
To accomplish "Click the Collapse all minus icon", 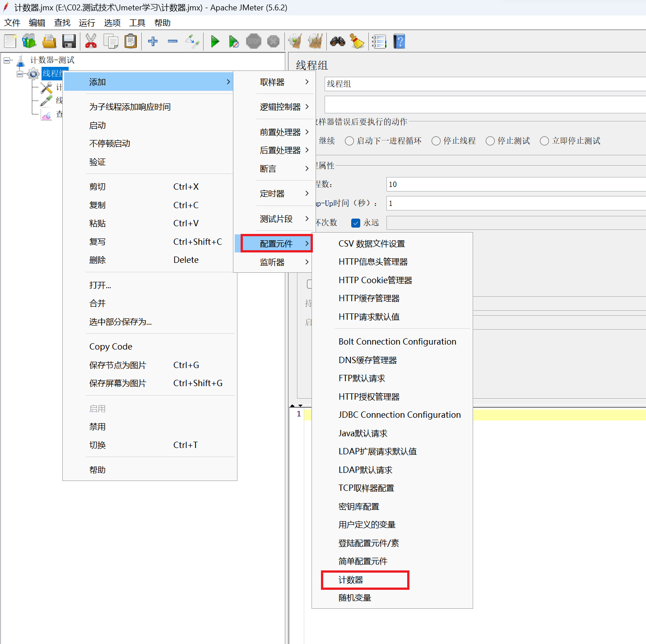I will tap(172, 42).
